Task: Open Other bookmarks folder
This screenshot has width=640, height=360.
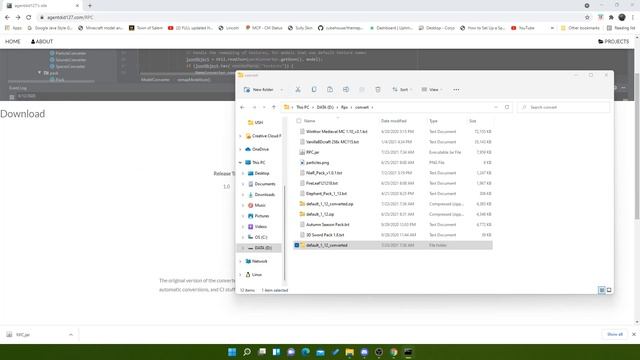Action: click(580, 28)
